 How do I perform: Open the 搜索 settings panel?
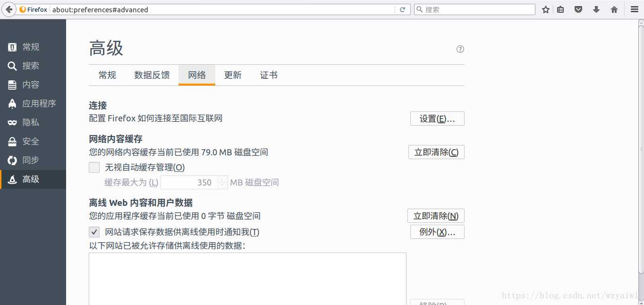point(30,66)
